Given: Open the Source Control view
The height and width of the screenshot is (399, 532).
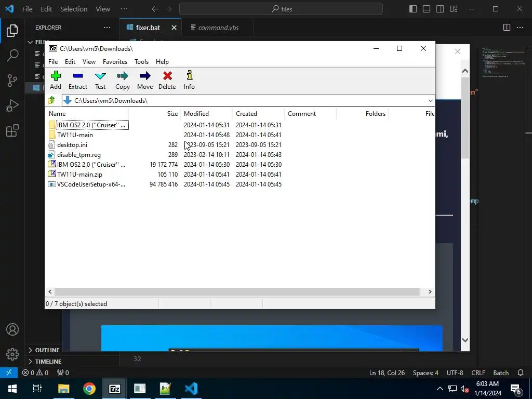Looking at the screenshot, I should coord(12,81).
